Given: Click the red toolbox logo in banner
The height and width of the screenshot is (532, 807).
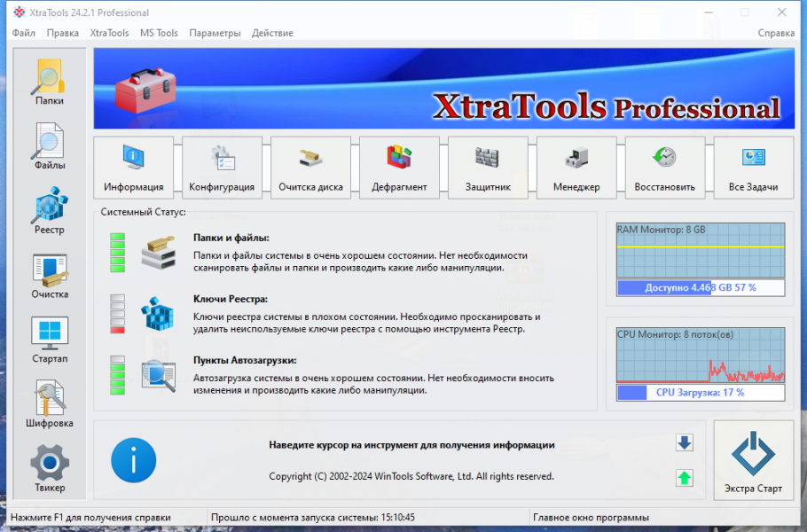Looking at the screenshot, I should click(x=145, y=90).
